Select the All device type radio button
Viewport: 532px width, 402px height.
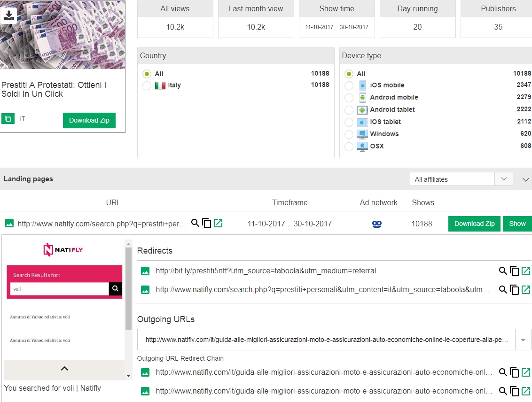pyautogui.click(x=349, y=74)
